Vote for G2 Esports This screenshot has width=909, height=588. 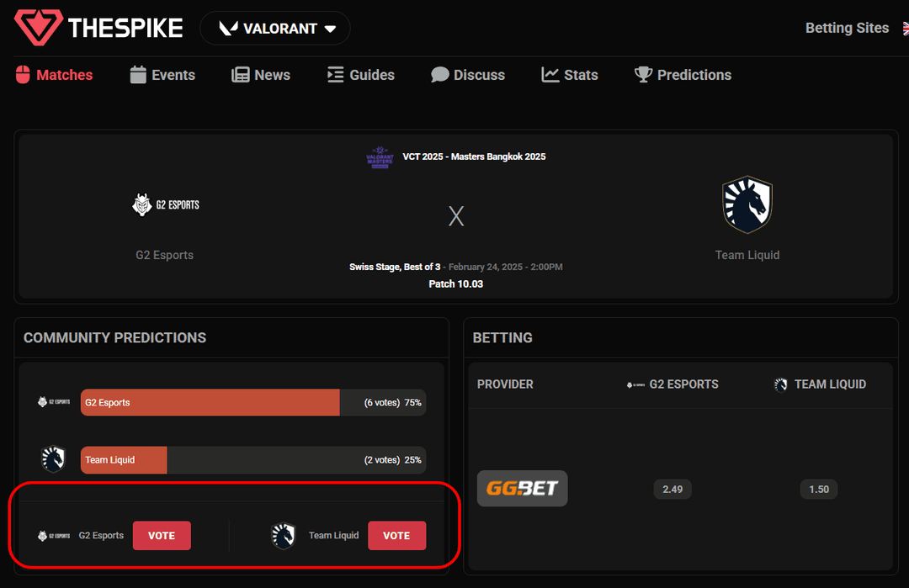(162, 536)
